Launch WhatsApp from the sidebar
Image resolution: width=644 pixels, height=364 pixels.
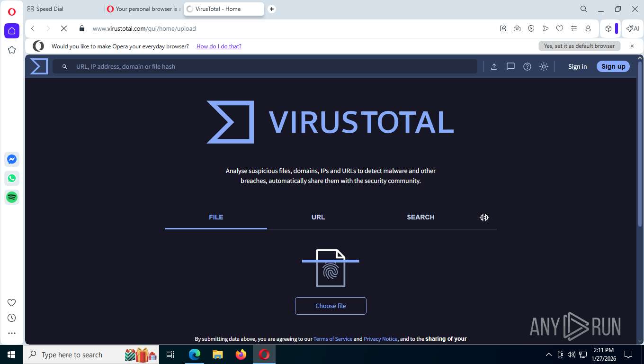point(12,178)
